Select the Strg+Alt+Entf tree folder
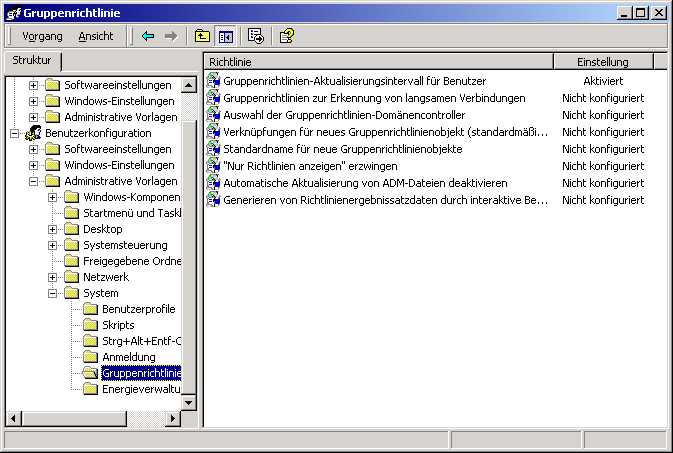This screenshot has width=673, height=453. pyautogui.click(x=142, y=341)
